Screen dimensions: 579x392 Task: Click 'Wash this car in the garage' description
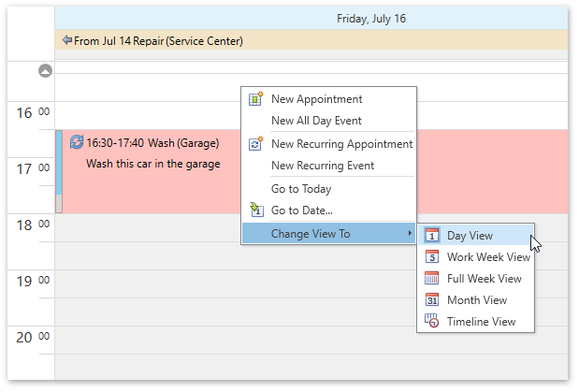[152, 164]
